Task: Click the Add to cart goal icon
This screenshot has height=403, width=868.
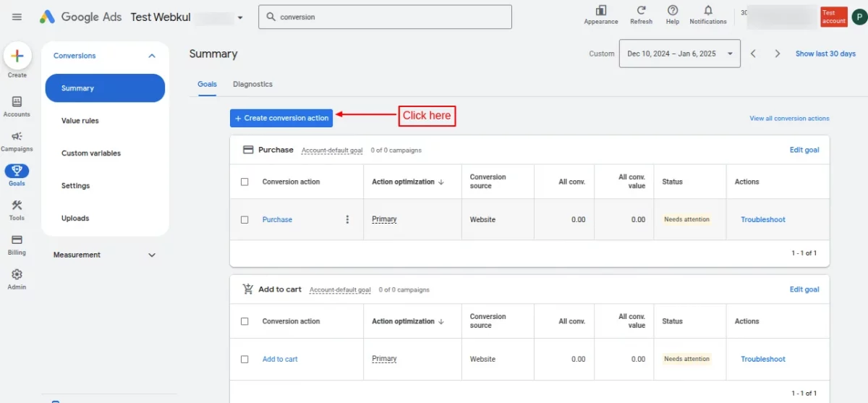Action: coord(247,289)
